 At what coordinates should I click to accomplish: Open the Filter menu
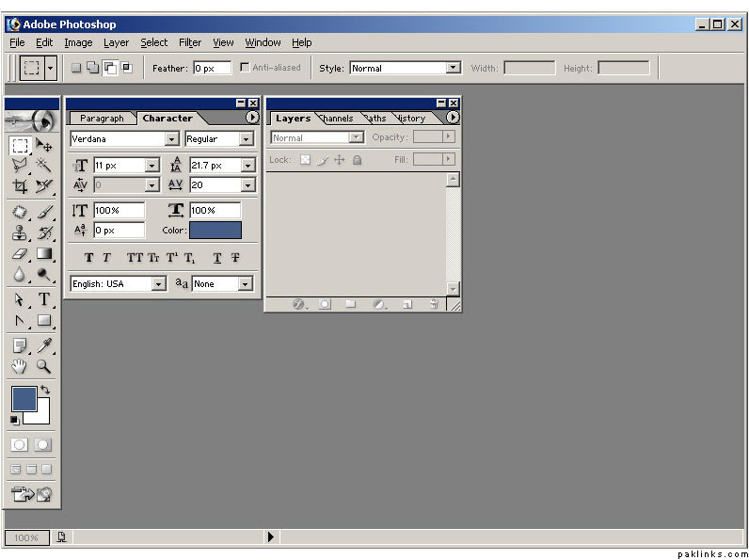pyautogui.click(x=190, y=42)
